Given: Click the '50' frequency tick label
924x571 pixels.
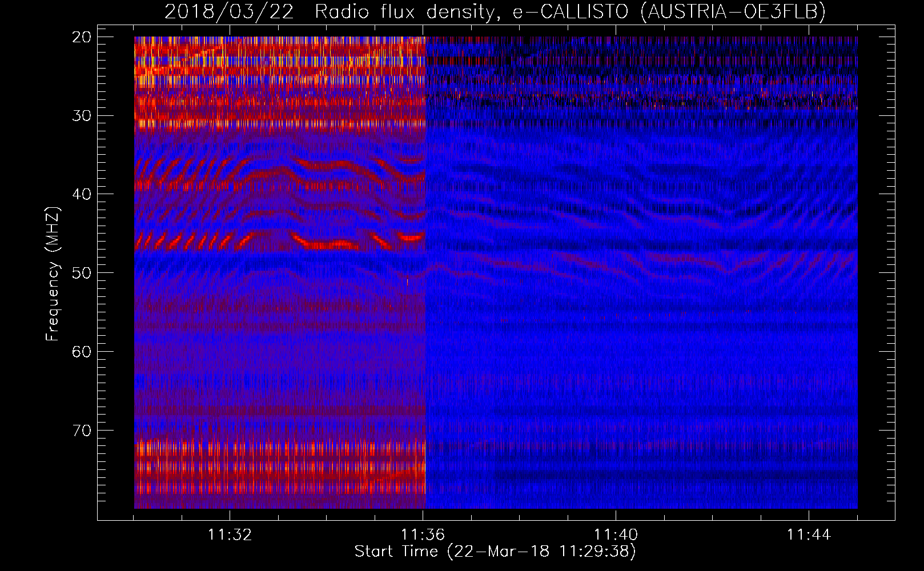Looking at the screenshot, I should [82, 272].
